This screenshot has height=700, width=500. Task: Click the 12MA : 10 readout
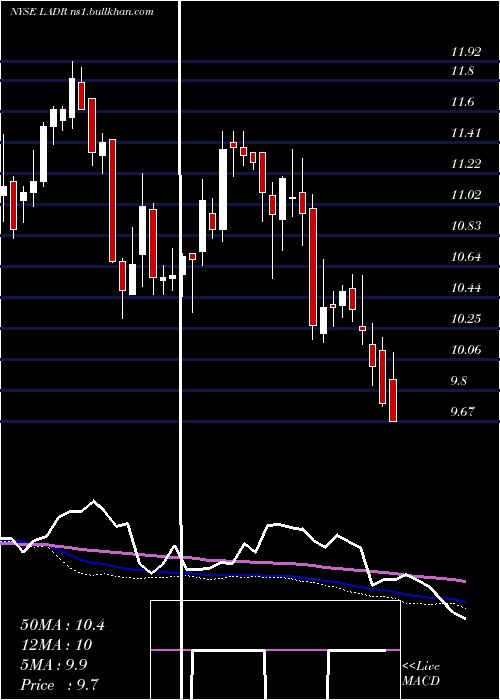click(x=56, y=645)
